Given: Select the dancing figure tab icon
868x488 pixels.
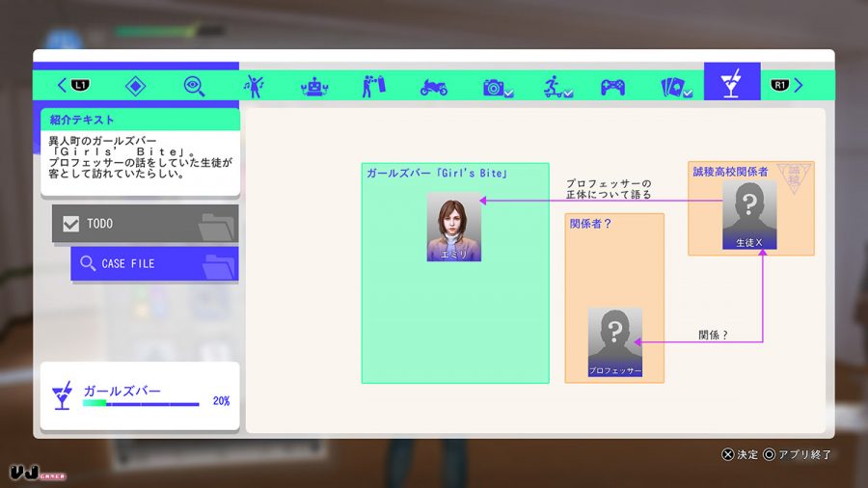Looking at the screenshot, I should (x=254, y=86).
